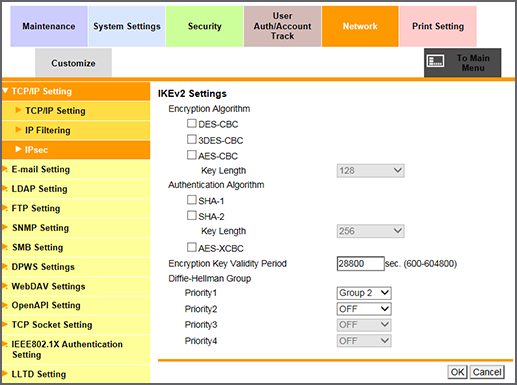Image resolution: width=517 pixels, height=385 pixels.
Task: Click the arrow icon next to LLTD Setting
Action: 5,373
